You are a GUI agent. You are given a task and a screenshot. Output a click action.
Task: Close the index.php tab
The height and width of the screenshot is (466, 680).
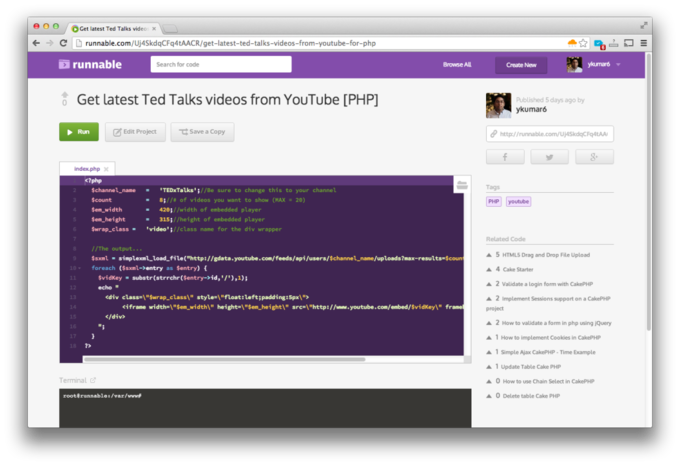tap(106, 169)
